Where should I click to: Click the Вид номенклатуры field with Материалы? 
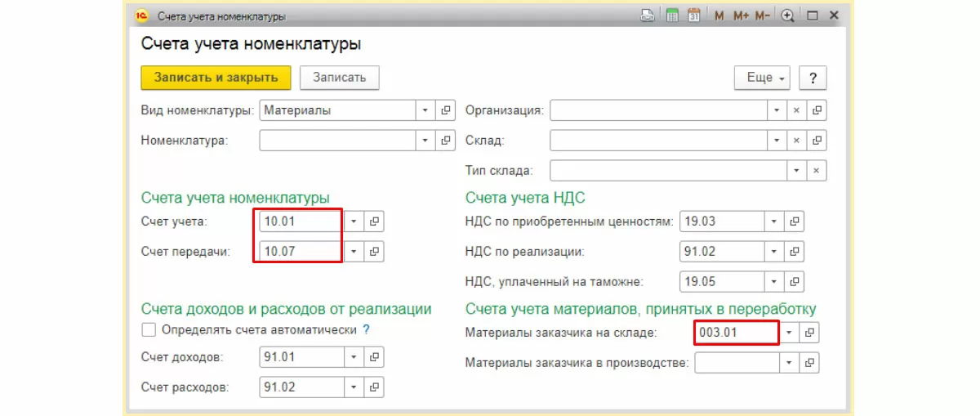click(338, 110)
